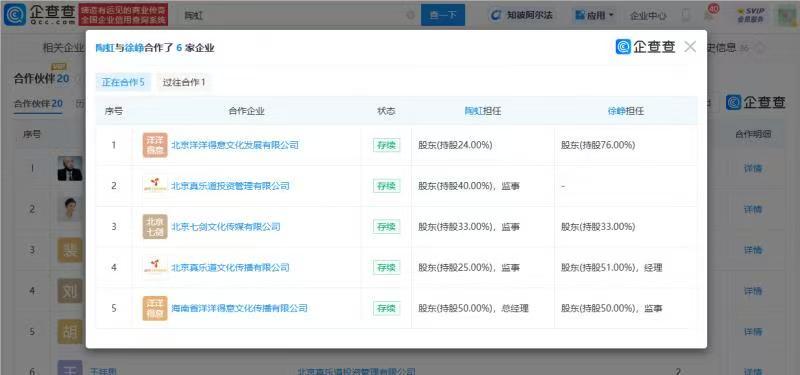Click the text 股东(持股25.00%)，监事

[469, 267]
